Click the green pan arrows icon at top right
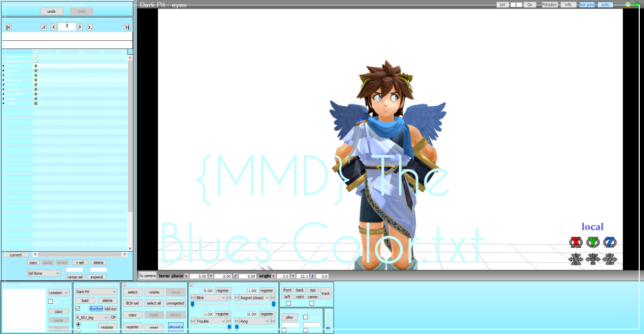Viewport: 644px width, 334px height. [x=637, y=4]
